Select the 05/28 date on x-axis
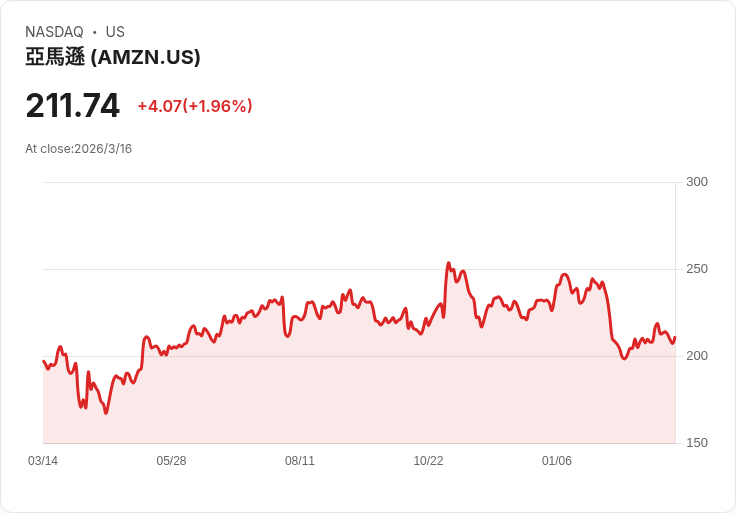The height and width of the screenshot is (513, 736). tap(171, 461)
